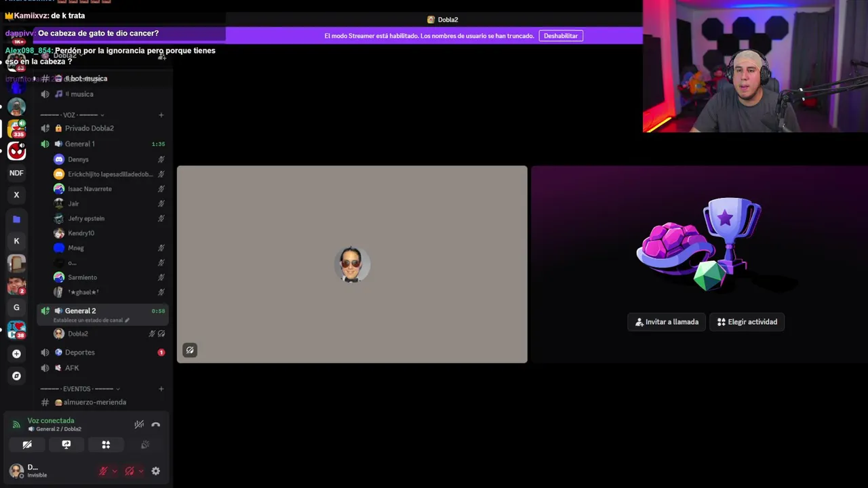Image resolution: width=868 pixels, height=488 pixels.
Task: Open the G server icon
Action: click(16, 308)
